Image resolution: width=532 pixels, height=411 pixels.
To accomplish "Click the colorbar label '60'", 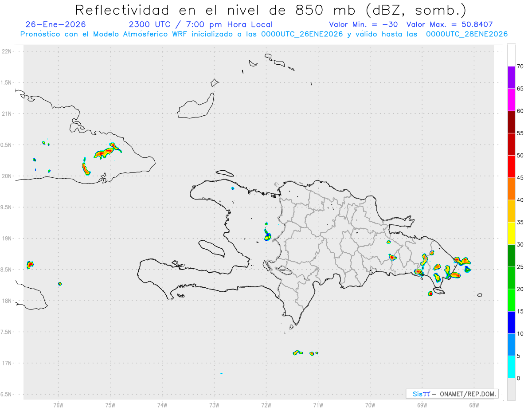I will [520, 111].
